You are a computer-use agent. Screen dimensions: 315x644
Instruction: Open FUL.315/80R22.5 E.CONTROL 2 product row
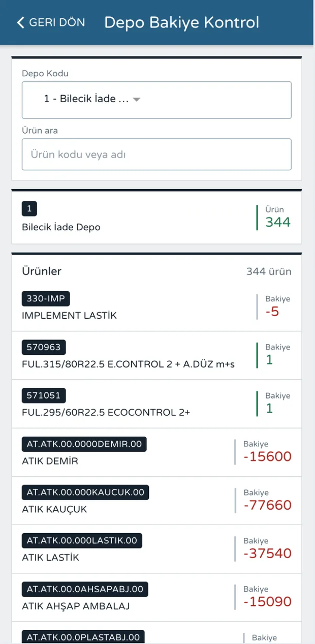coord(156,356)
